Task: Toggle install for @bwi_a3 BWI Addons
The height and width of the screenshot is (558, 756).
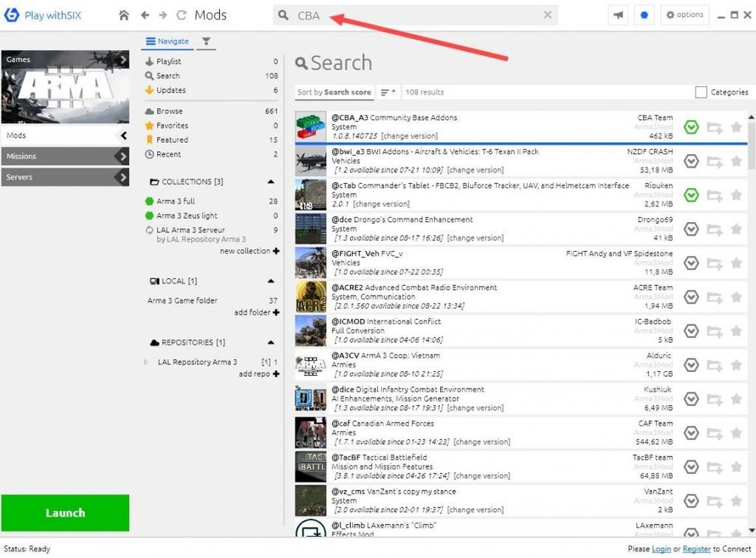Action: (691, 161)
